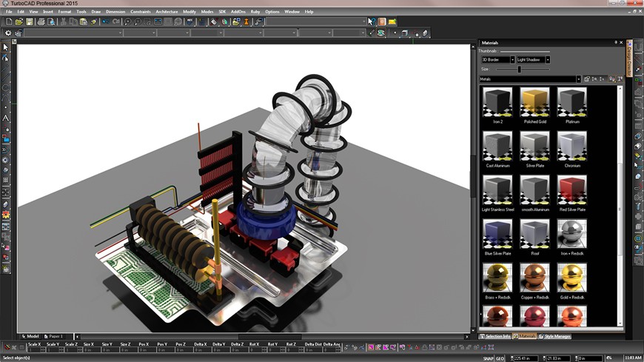This screenshot has width=644, height=362.
Task: Choose the Select arrow tool in left toolbar
Action: (6, 47)
